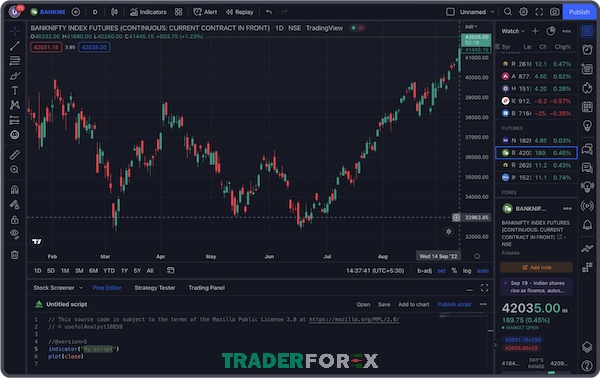The width and height of the screenshot is (600, 378).
Task: Toggle b-adj back adjustment
Action: pos(424,270)
